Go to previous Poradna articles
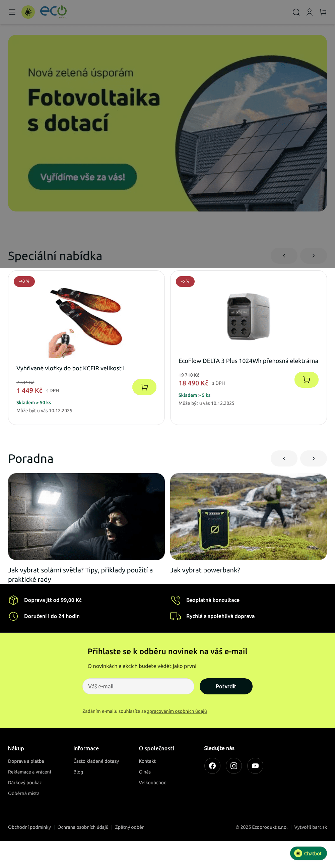This screenshot has height=868, width=335. 284,458
